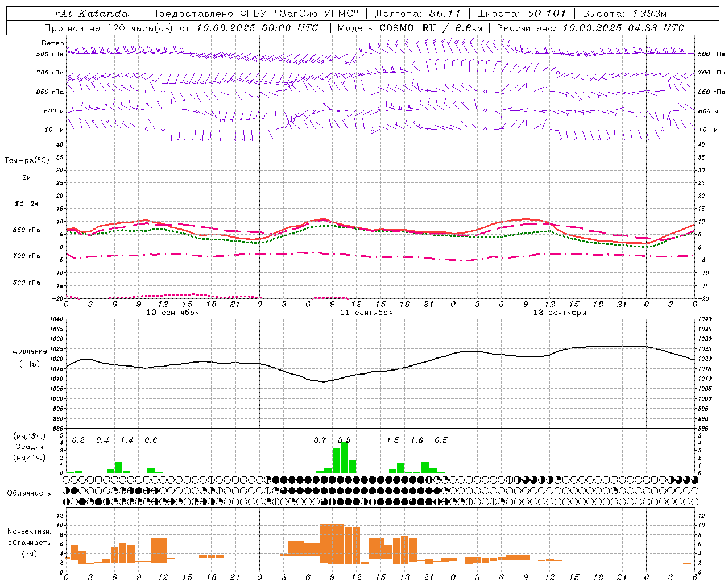Click the 0.2 precipitation total value

click(x=78, y=440)
